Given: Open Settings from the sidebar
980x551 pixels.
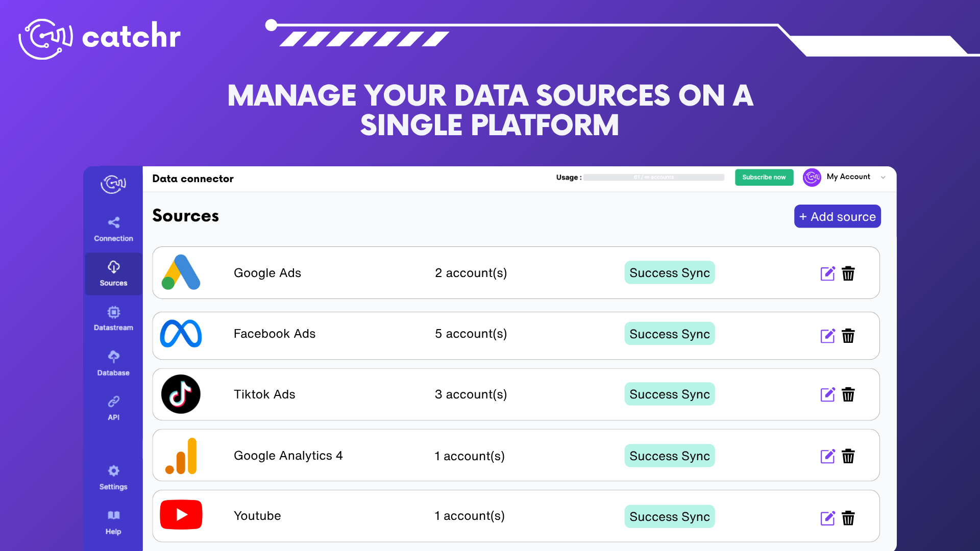Looking at the screenshot, I should point(113,477).
